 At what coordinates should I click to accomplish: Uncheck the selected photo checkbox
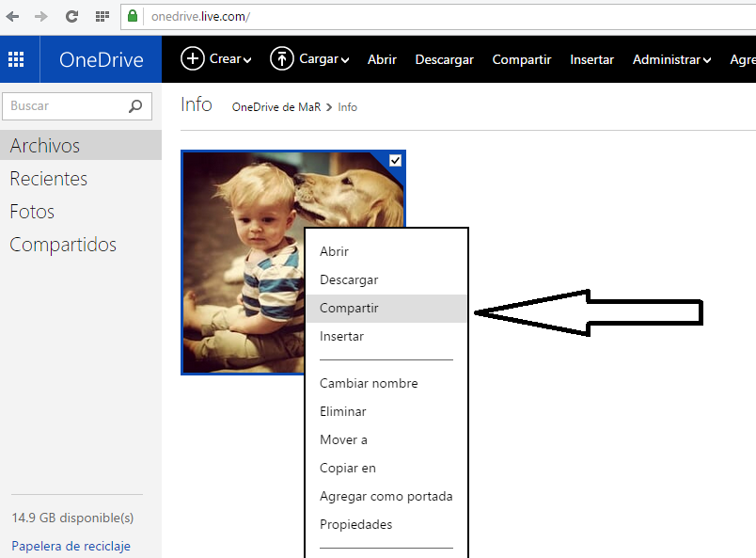point(395,161)
